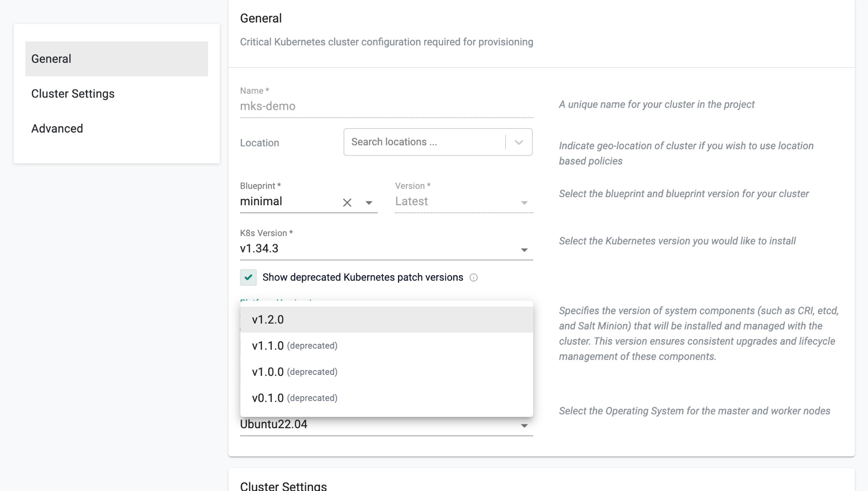Clear the minimal blueprint selection

[347, 203]
